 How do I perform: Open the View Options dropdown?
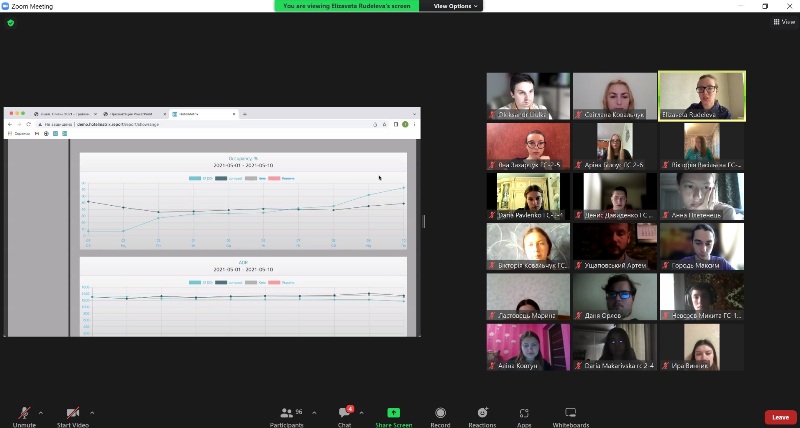(455, 6)
